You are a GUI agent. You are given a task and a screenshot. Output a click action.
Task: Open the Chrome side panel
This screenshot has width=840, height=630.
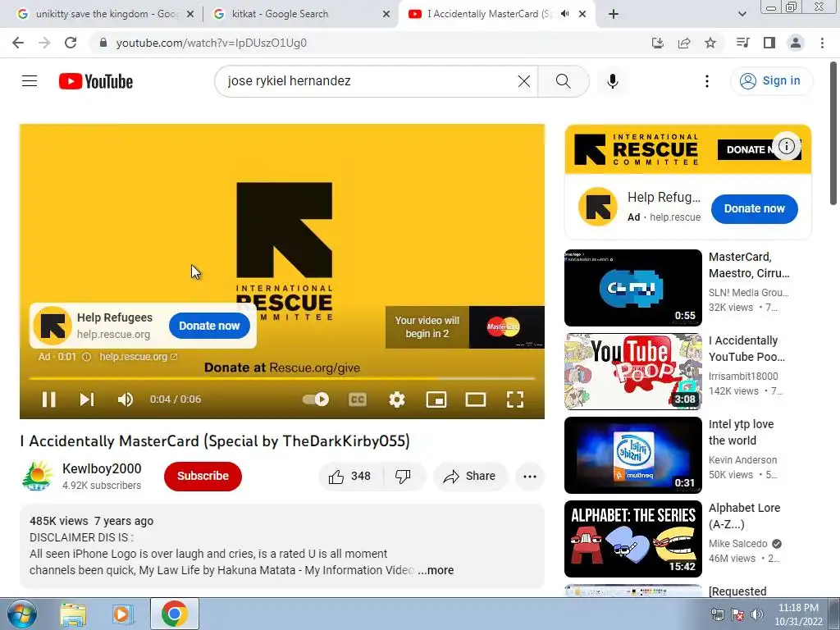point(769,43)
